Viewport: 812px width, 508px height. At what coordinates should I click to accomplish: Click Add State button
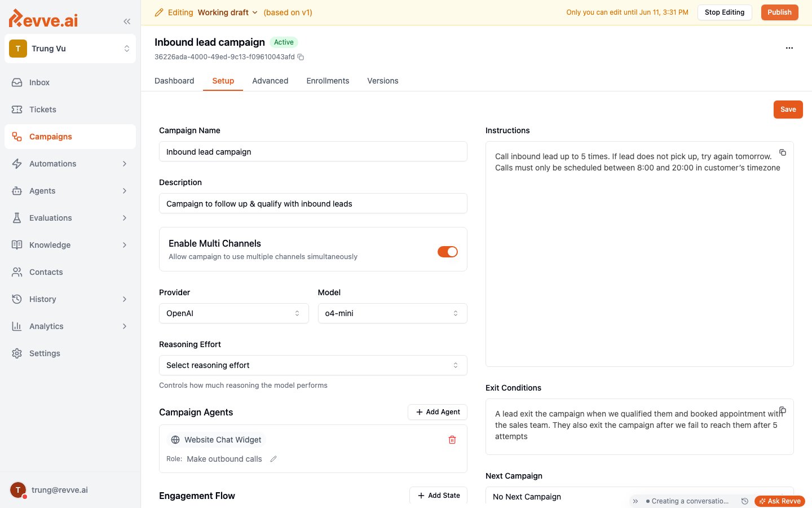[x=439, y=496]
